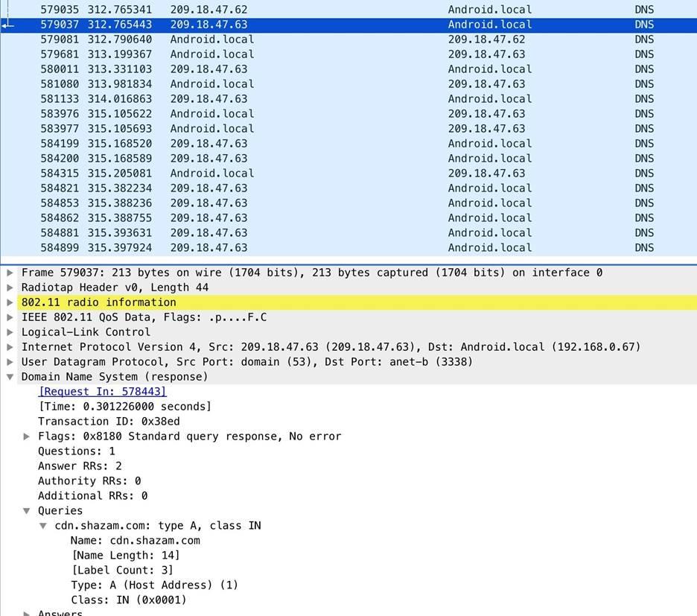Screen dimensions: 697x616
Task: Expand the Radiotap Header v0 section
Action: (x=10, y=288)
